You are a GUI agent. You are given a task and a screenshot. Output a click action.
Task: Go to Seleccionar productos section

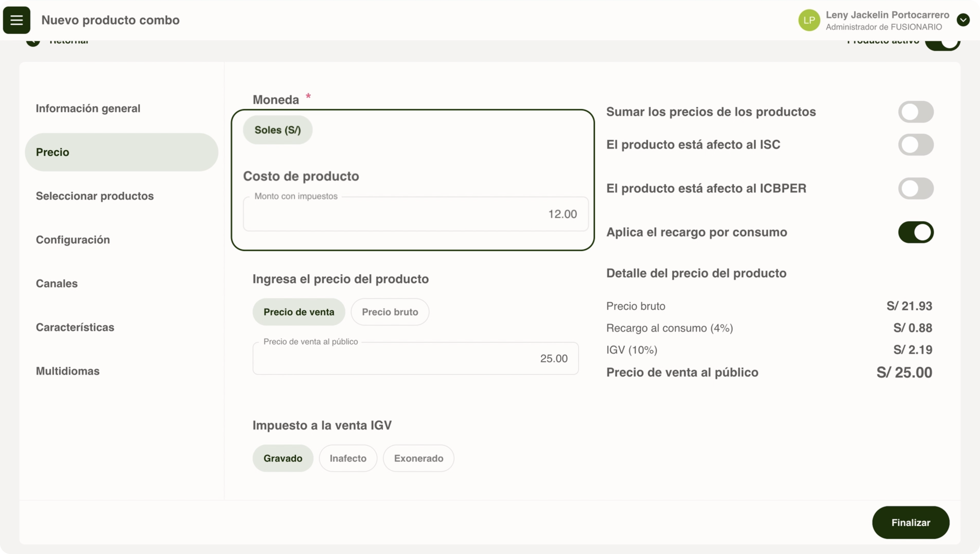point(95,196)
